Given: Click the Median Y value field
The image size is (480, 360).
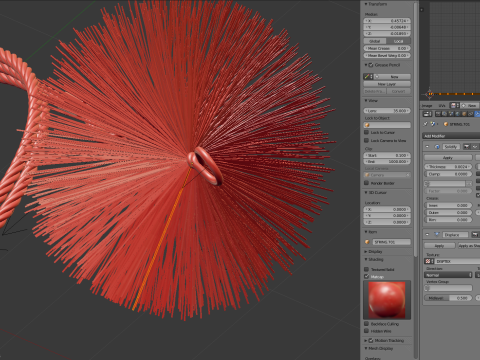Looking at the screenshot, I should pos(387,27).
